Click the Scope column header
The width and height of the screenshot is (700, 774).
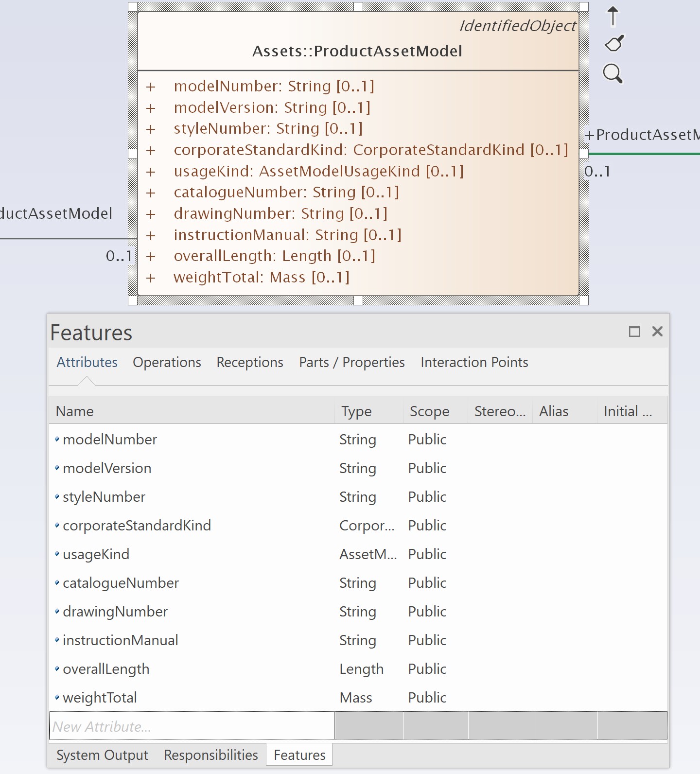[x=435, y=411]
